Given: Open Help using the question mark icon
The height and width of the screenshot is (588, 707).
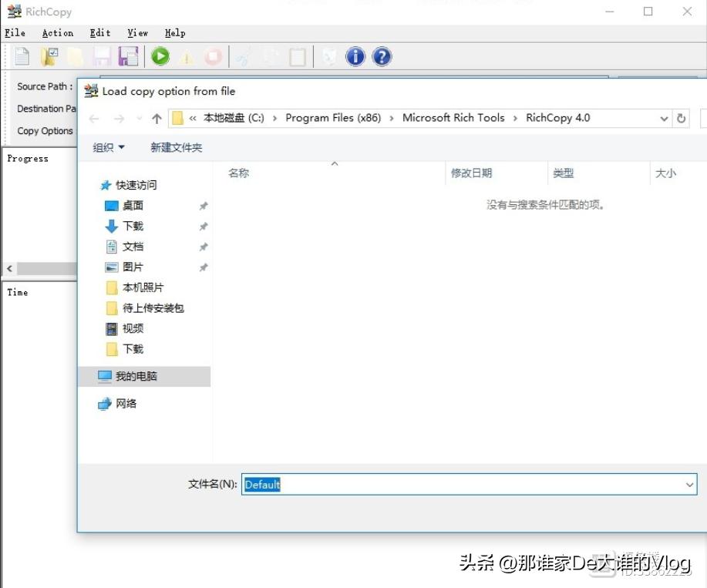Looking at the screenshot, I should click(381, 56).
